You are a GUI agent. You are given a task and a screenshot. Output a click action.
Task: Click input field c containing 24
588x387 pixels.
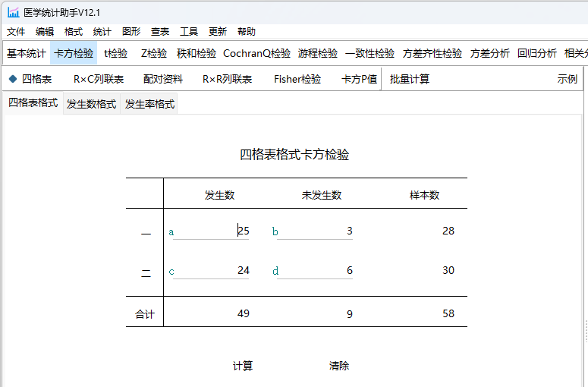tap(211, 270)
